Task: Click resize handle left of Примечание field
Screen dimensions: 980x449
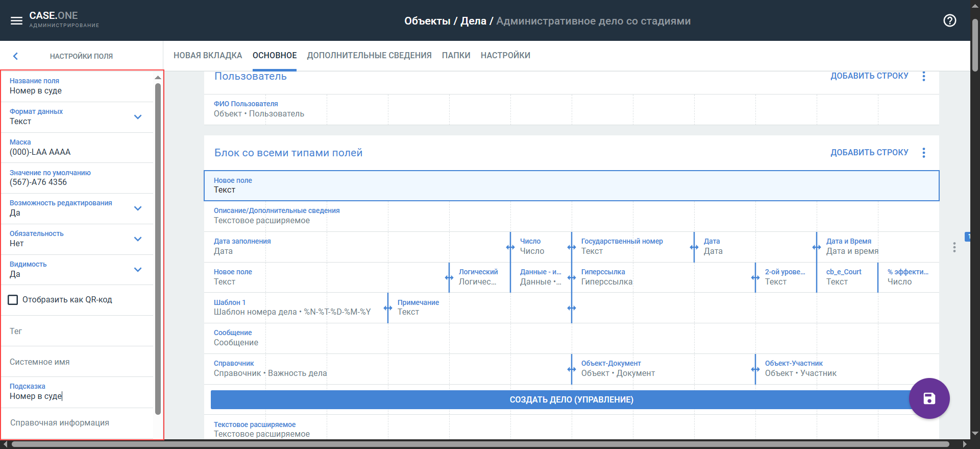Action: [x=388, y=308]
